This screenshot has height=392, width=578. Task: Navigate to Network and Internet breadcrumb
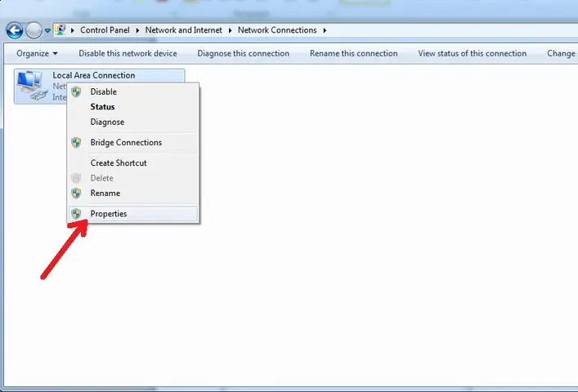tap(184, 30)
